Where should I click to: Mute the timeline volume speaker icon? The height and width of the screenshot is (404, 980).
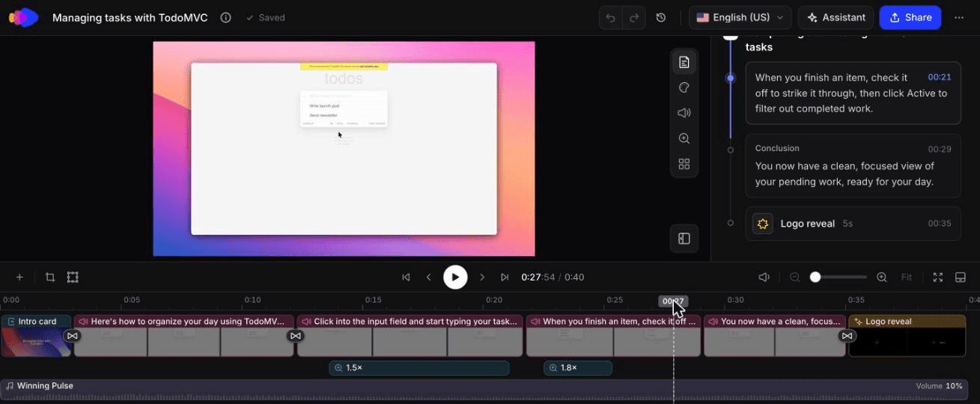click(764, 277)
